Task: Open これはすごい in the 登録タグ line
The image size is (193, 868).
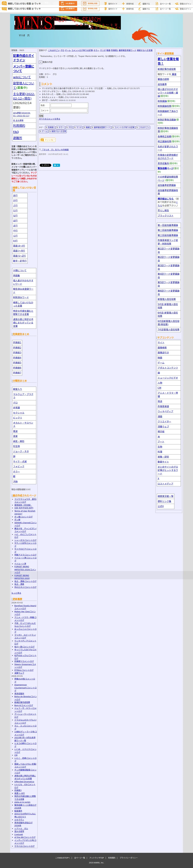Action: 54,50
